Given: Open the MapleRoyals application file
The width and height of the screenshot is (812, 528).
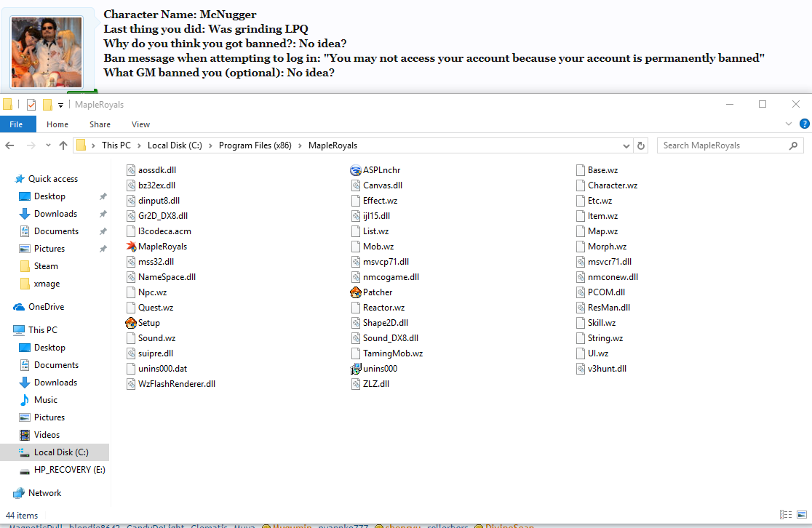Looking at the screenshot, I should click(156, 247).
